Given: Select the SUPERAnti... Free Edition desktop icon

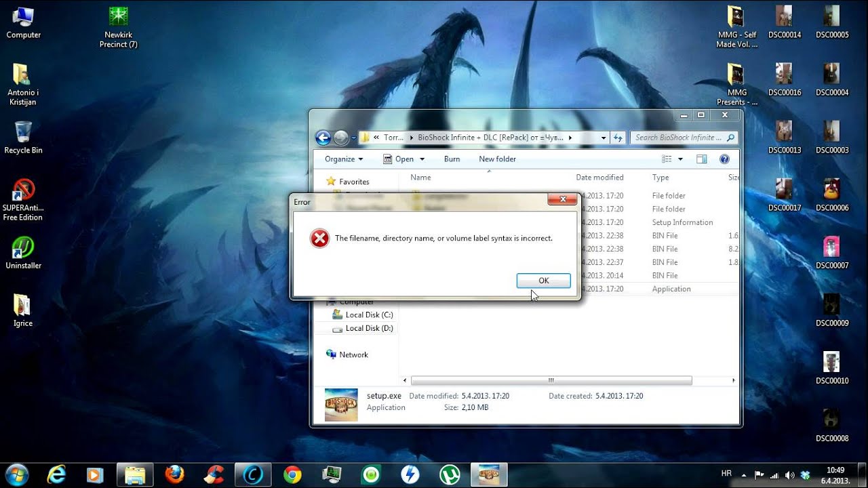Looking at the screenshot, I should click(x=23, y=200).
